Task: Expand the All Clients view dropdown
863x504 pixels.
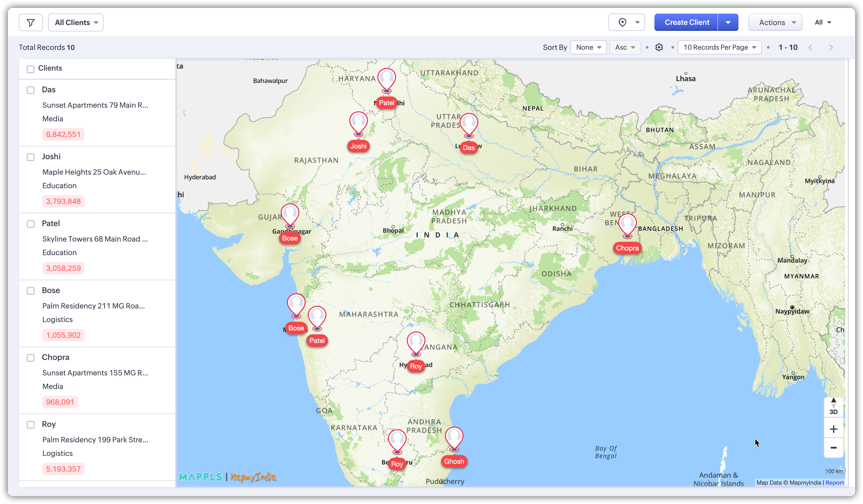Action: point(76,22)
